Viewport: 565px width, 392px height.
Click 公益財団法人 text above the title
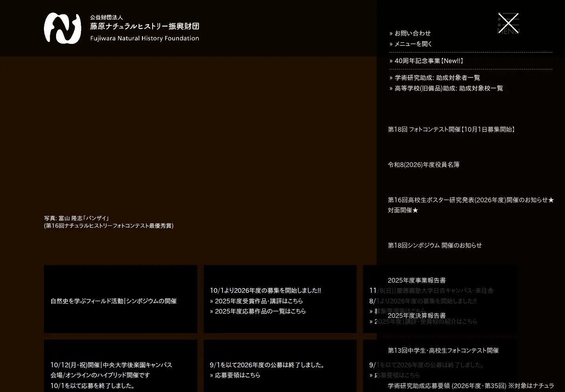106,18
